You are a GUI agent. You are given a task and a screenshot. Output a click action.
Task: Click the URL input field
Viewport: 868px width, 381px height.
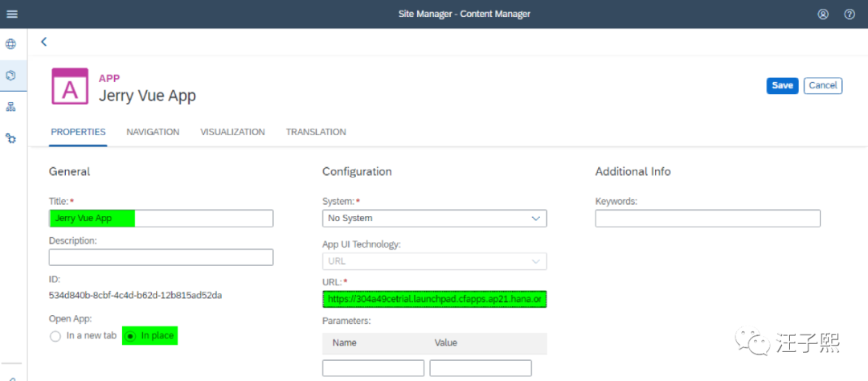pyautogui.click(x=434, y=300)
